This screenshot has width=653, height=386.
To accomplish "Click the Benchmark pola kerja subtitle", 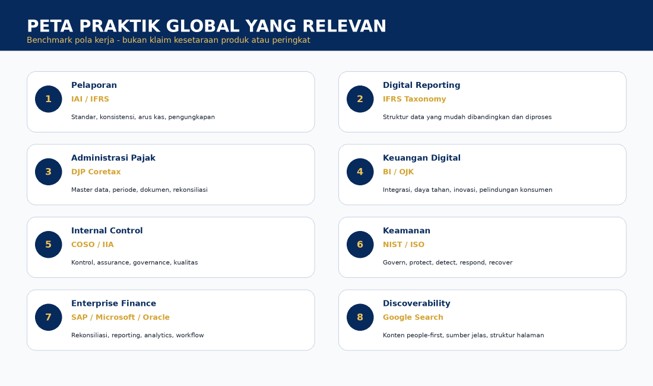I will click(x=168, y=40).
